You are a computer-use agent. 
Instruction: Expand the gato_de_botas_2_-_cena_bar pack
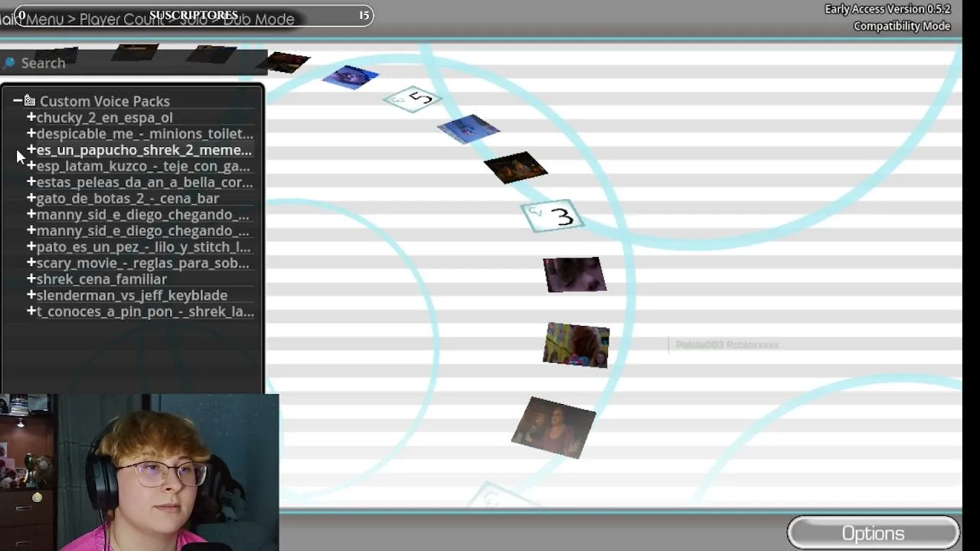click(31, 197)
